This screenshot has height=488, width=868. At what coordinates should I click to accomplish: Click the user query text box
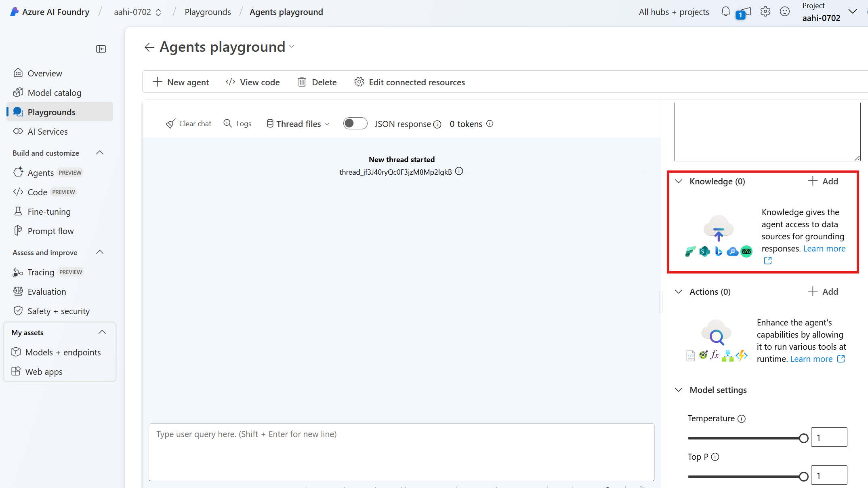401,452
